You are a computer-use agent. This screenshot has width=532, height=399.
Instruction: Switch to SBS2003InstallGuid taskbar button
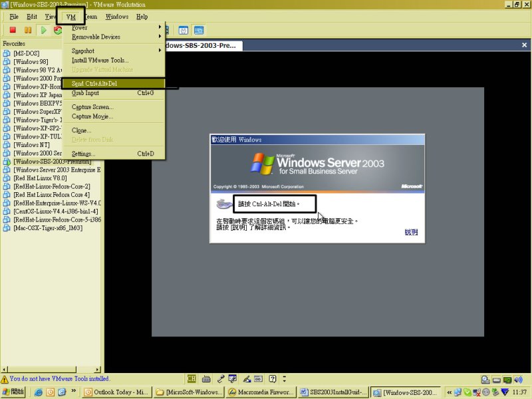click(334, 392)
